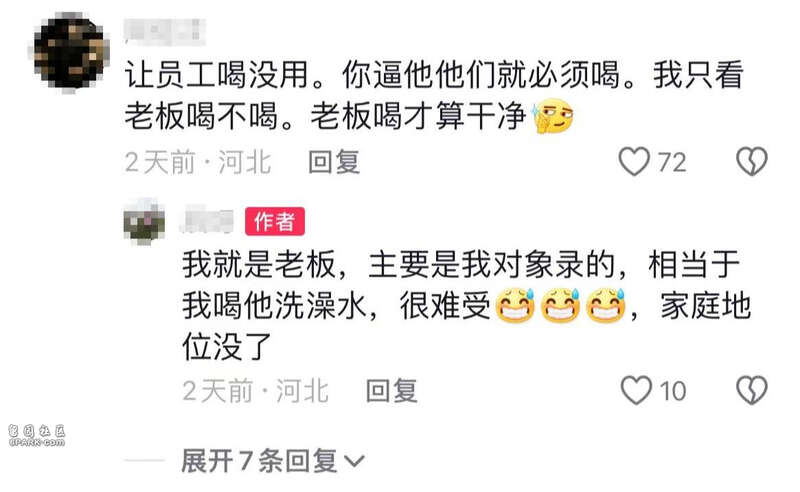Expand the 展开7条回复 thread
Image resolution: width=800 pixels, height=492 pixels.
[273, 461]
